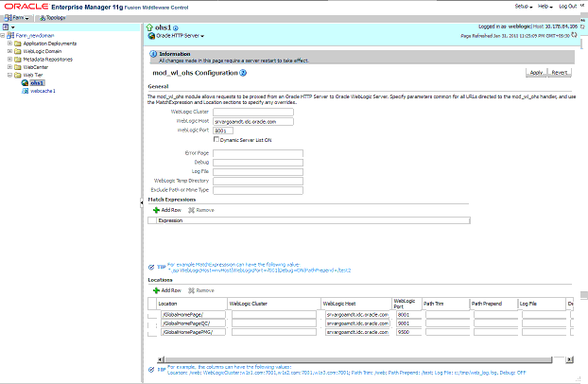This screenshot has height=384, width=588.
Task: Click the ohs1 up-status arrow icon
Action: coord(149,27)
